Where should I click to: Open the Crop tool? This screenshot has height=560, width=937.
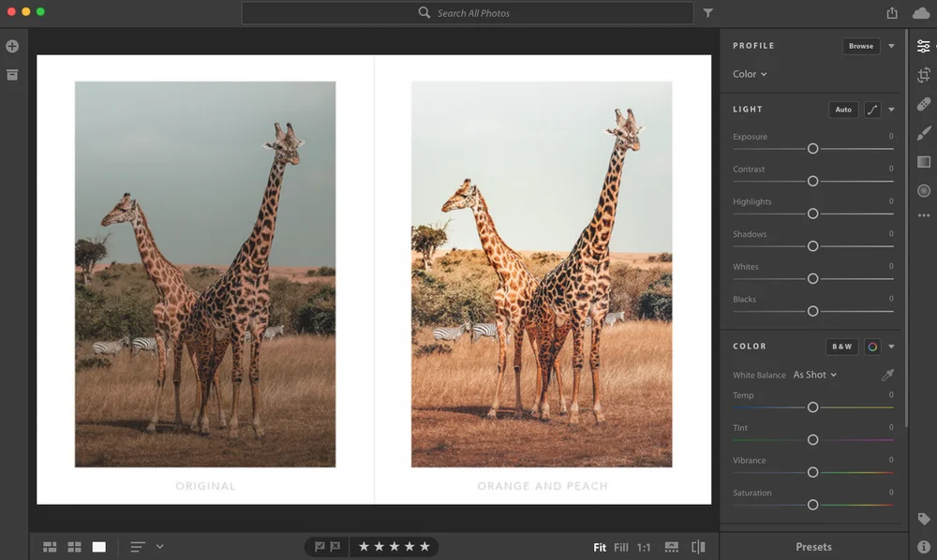(x=923, y=74)
